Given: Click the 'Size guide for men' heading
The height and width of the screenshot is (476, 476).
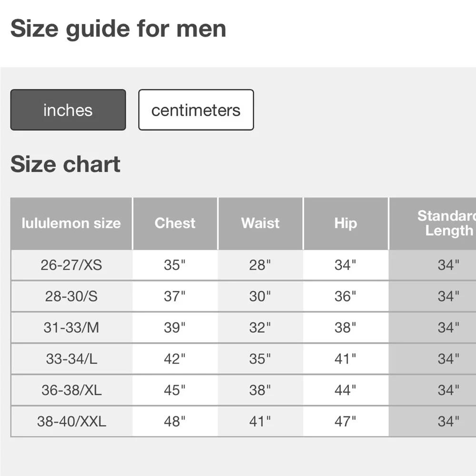Looking at the screenshot, I should (x=118, y=29).
